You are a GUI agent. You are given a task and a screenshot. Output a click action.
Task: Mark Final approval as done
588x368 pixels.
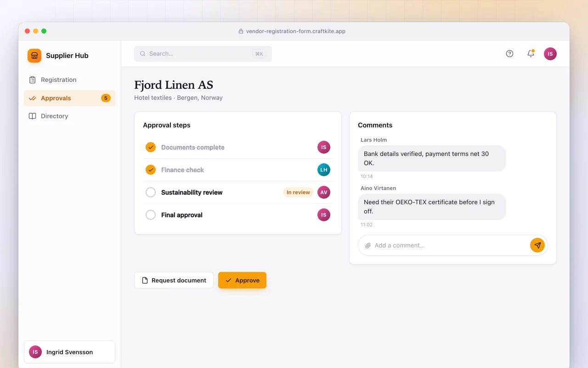(x=151, y=215)
